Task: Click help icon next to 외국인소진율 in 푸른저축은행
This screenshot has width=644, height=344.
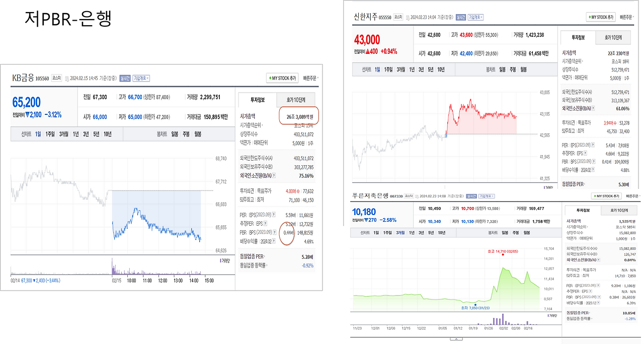Action: 599,260
